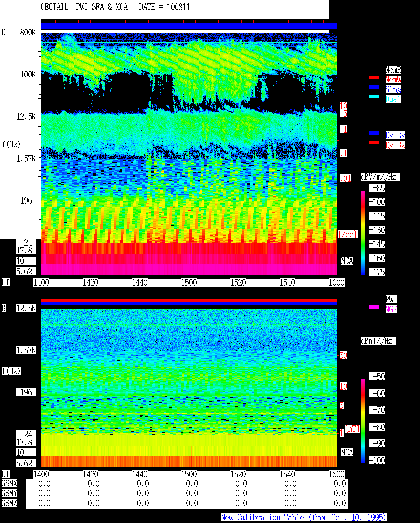This screenshot has width=420, height=523.
Task: Click the dBV/m/√Hz color scale bar
Action: point(363,232)
